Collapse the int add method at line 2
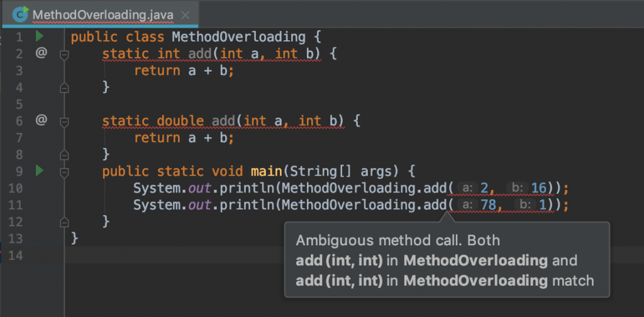 tap(64, 55)
